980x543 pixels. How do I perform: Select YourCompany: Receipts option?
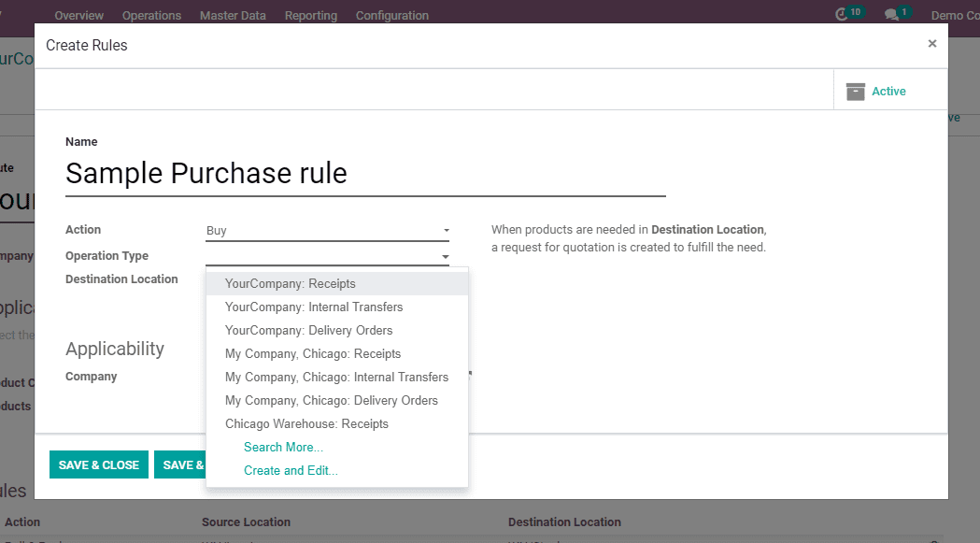pyautogui.click(x=337, y=283)
